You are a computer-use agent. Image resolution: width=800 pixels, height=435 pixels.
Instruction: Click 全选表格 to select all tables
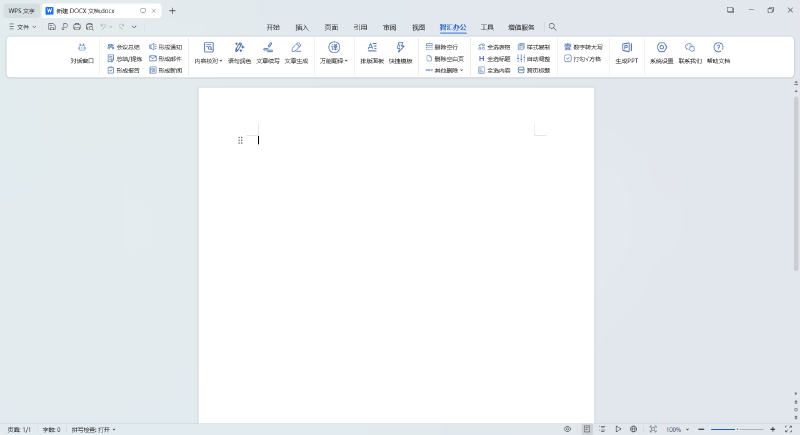pos(494,47)
